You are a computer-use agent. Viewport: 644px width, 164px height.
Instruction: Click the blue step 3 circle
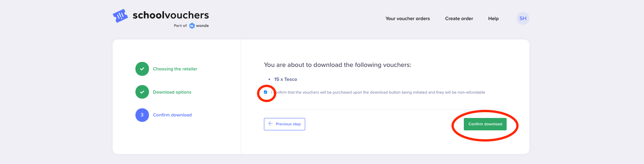tap(142, 115)
